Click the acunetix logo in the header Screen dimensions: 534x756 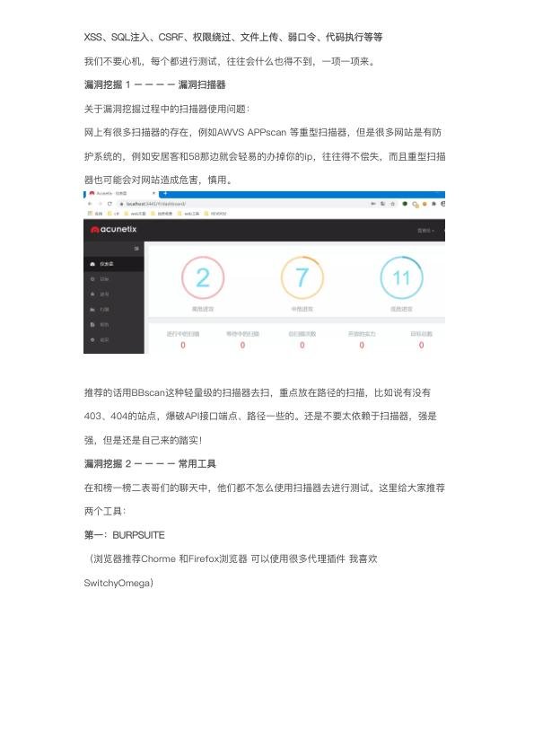(114, 230)
